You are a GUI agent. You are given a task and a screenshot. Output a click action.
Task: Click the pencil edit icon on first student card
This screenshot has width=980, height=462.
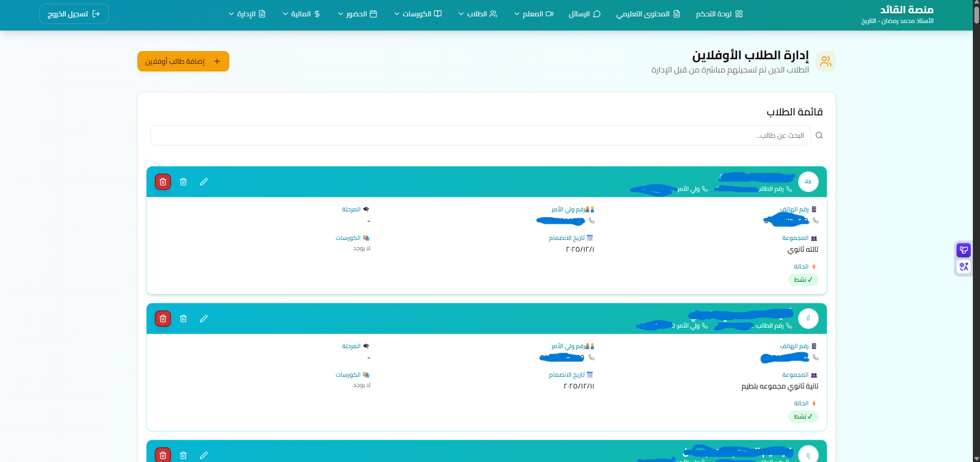coord(204,182)
